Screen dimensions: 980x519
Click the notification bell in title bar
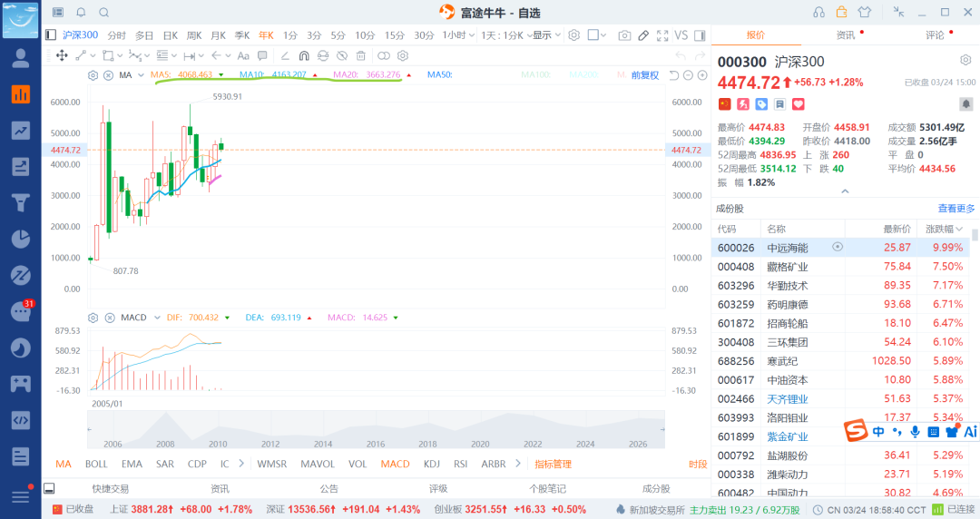(x=82, y=13)
